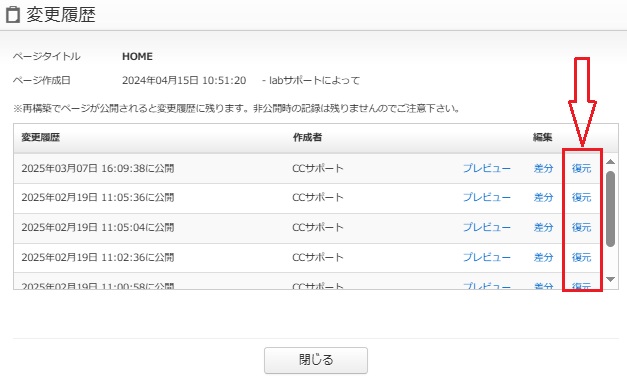Click the clipboard icon beside 変更履歴 title
The width and height of the screenshot is (627, 384).
pos(13,15)
